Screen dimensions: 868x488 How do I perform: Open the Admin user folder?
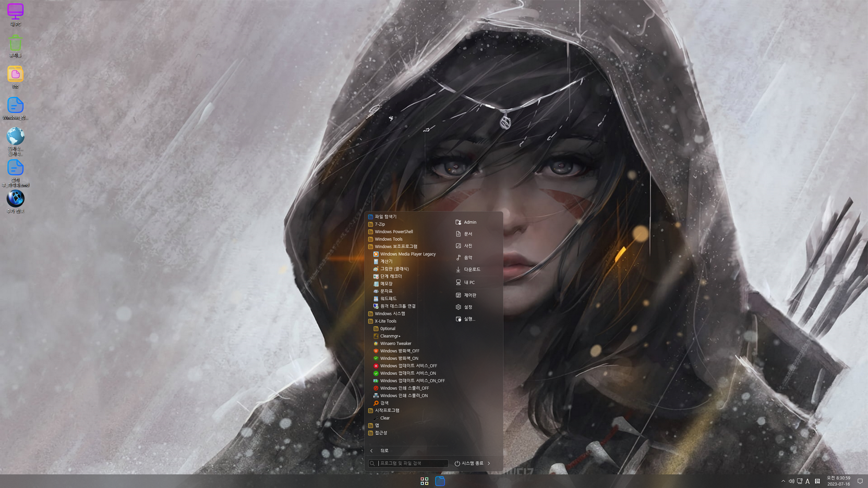pyautogui.click(x=466, y=222)
